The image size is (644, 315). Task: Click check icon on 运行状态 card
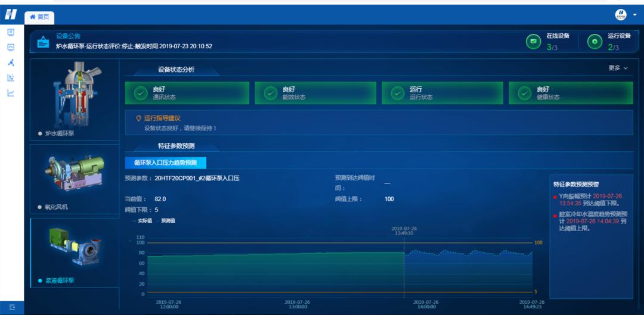pyautogui.click(x=397, y=93)
